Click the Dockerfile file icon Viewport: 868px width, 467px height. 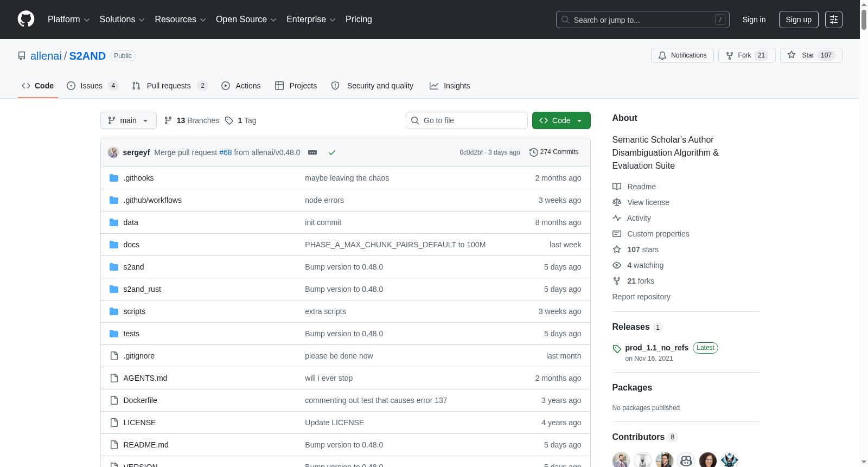point(114,400)
